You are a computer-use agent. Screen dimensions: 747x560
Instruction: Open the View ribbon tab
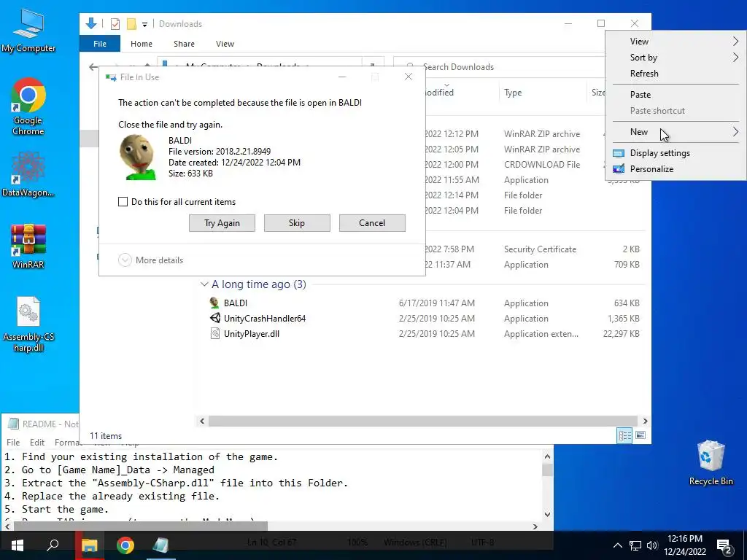(x=225, y=43)
